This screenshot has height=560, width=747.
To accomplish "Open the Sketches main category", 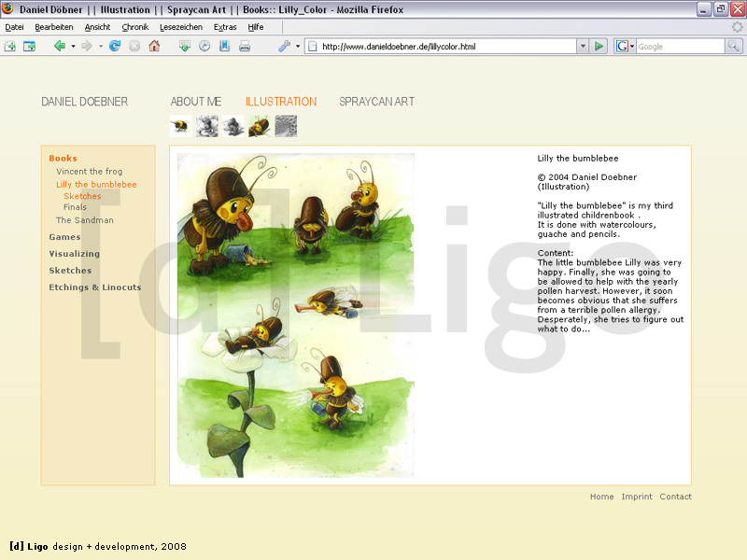I will coord(70,271).
